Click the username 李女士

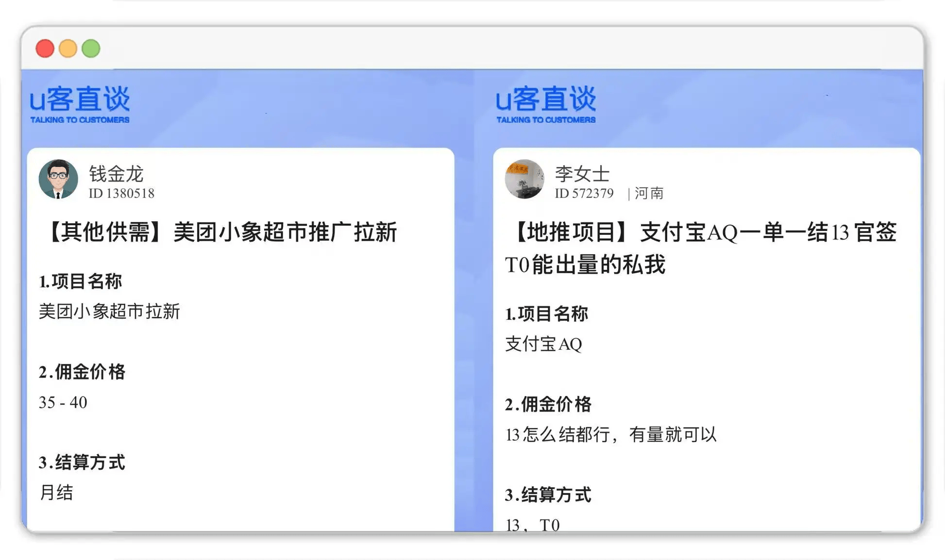(582, 173)
